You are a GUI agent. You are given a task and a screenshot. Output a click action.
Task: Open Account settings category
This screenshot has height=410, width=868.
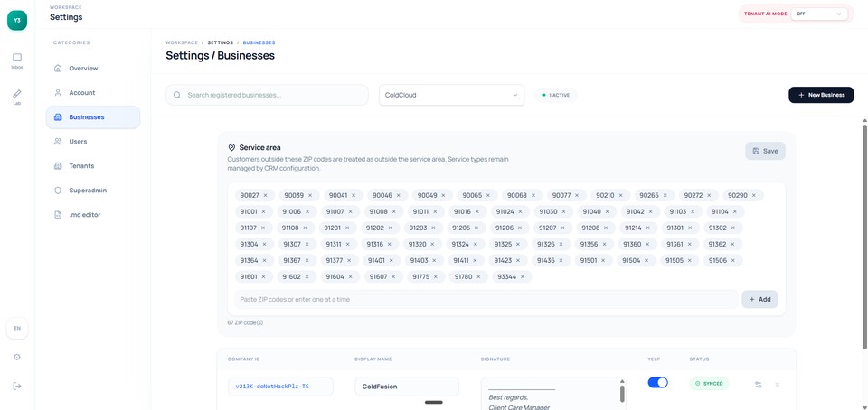tap(93, 93)
